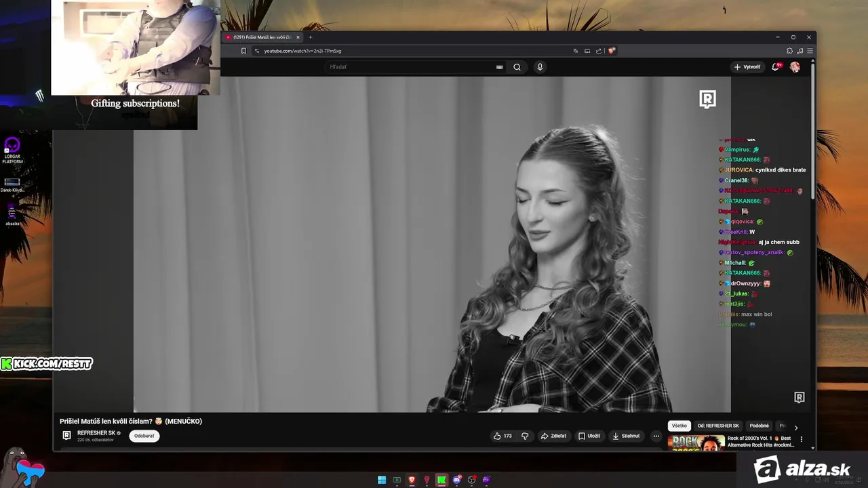Click the KICK.COM/RESTT overlay label
This screenshot has height=488, width=868.
click(46, 364)
